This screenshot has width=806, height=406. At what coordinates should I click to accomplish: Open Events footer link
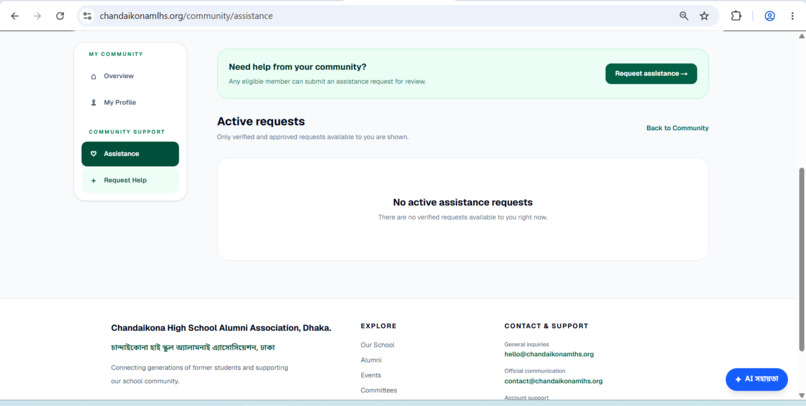coord(371,375)
